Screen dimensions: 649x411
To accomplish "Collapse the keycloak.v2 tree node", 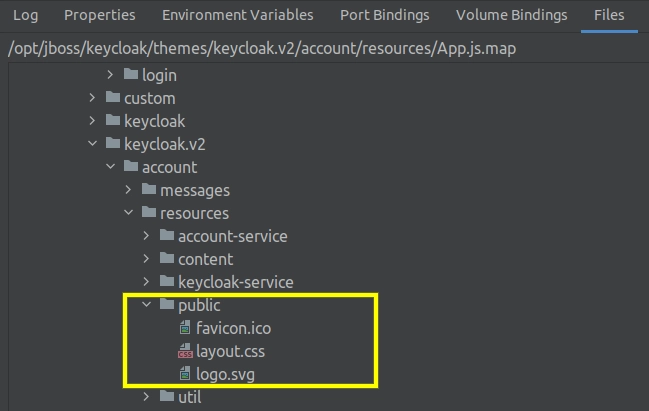I will [x=92, y=144].
